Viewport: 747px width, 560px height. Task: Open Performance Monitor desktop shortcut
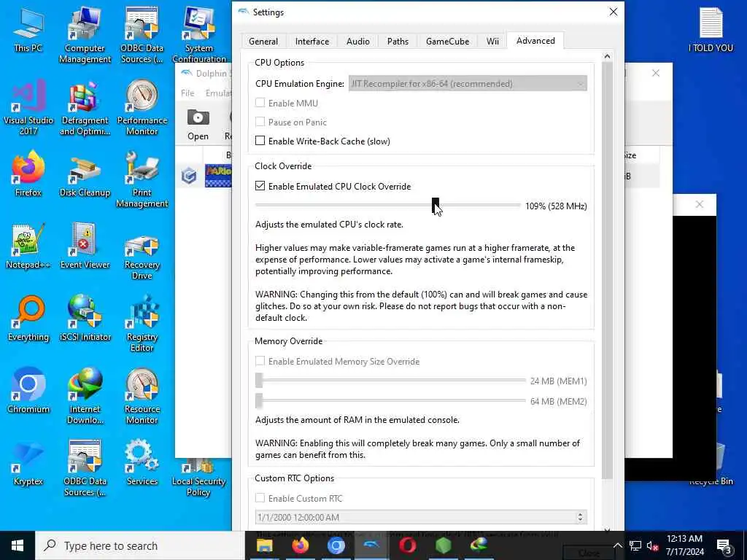[142, 107]
